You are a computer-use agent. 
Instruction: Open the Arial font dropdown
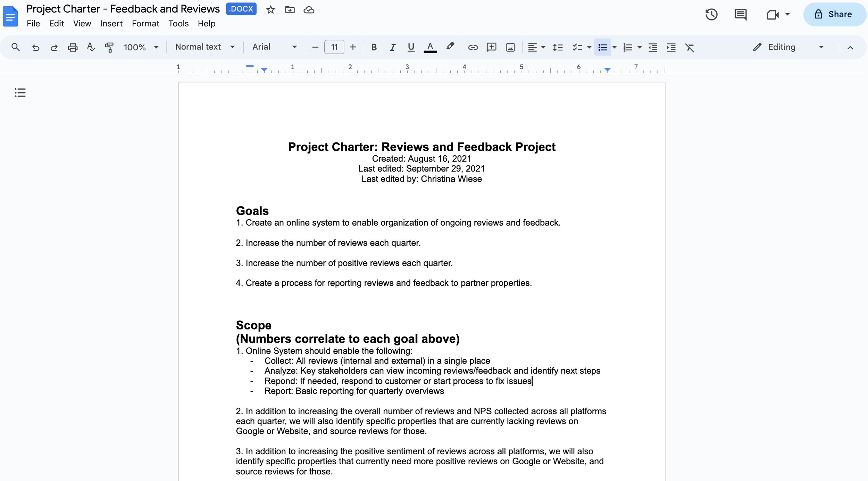[274, 47]
